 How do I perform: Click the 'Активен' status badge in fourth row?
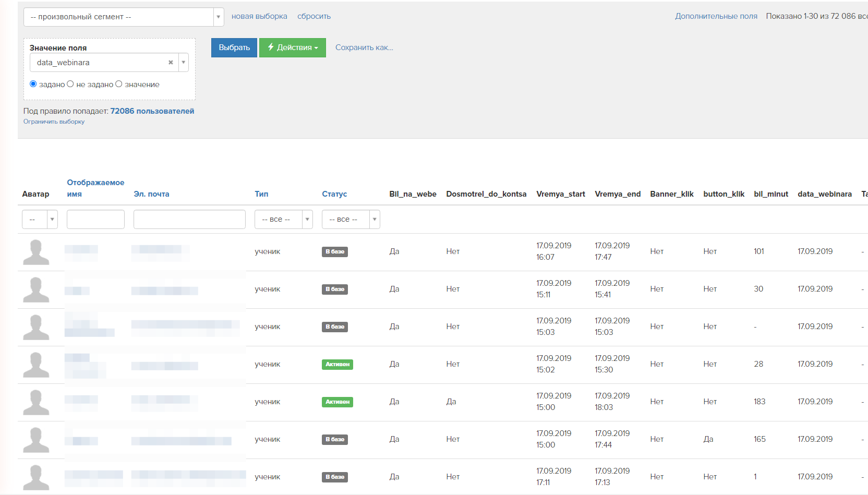coord(337,365)
